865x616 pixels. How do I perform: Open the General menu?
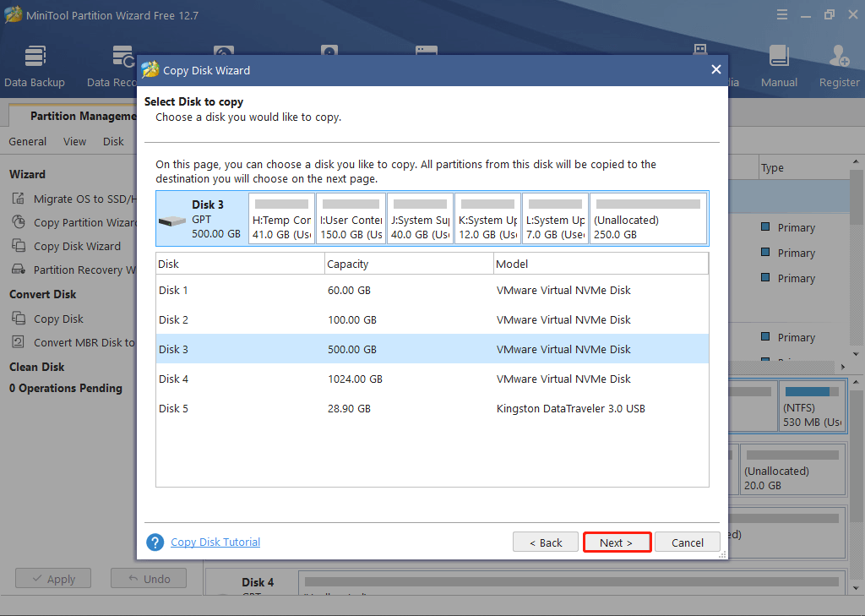coord(28,141)
